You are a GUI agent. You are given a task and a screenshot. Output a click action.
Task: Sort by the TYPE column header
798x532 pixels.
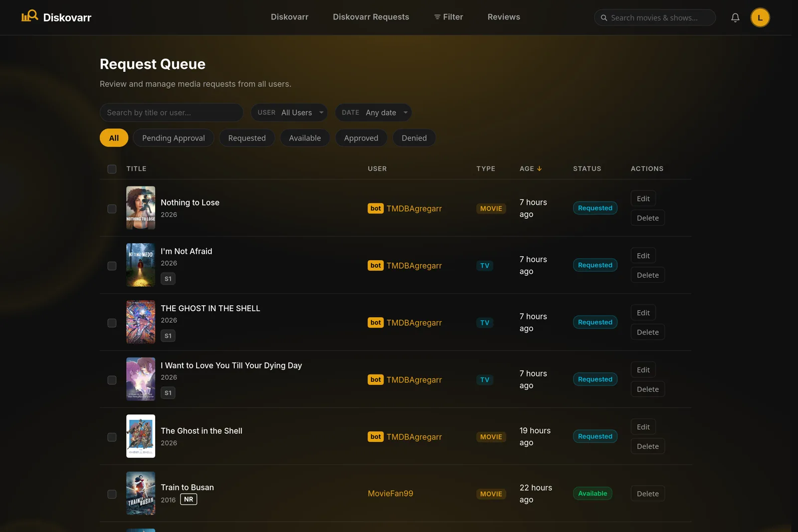click(x=486, y=169)
